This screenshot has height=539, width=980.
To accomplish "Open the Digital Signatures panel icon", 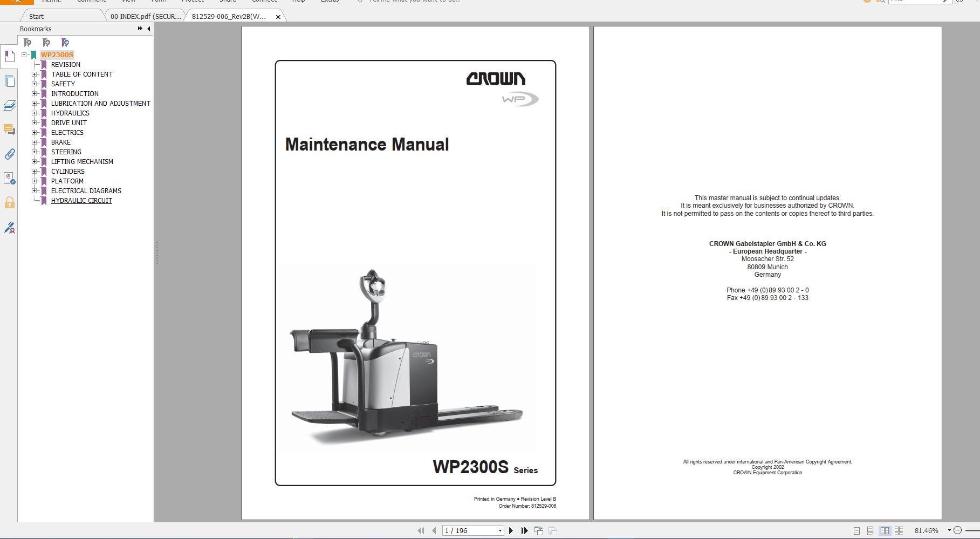I will 9,179.
